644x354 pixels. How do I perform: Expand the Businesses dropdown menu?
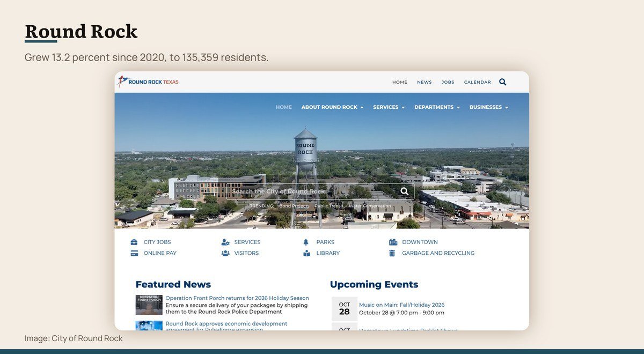(489, 107)
